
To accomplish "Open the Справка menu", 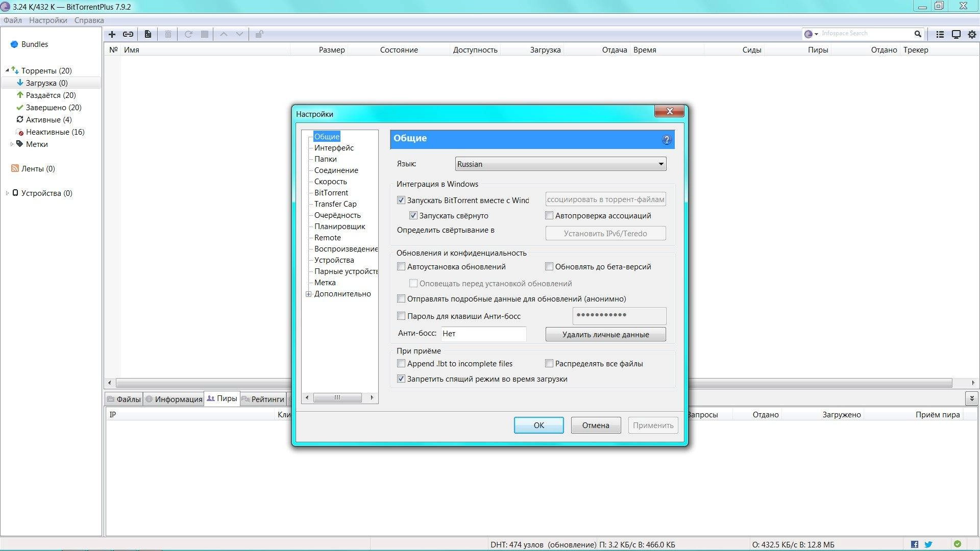I will click(89, 20).
